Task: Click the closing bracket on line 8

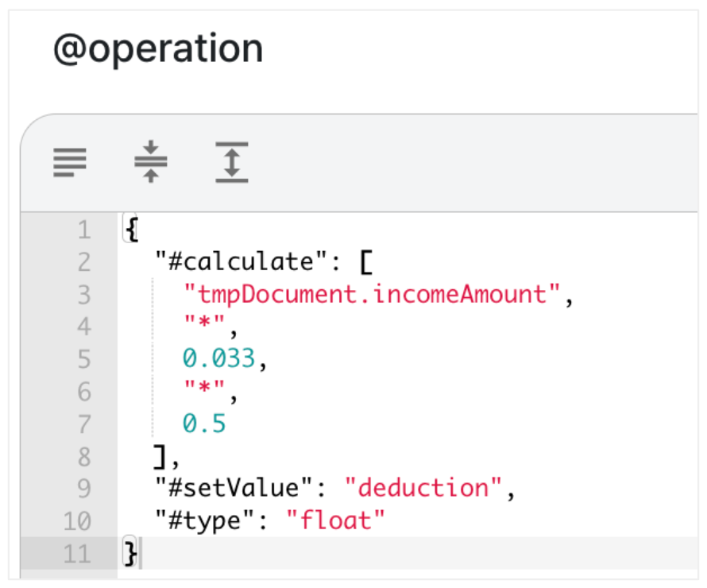Action: click(x=160, y=457)
